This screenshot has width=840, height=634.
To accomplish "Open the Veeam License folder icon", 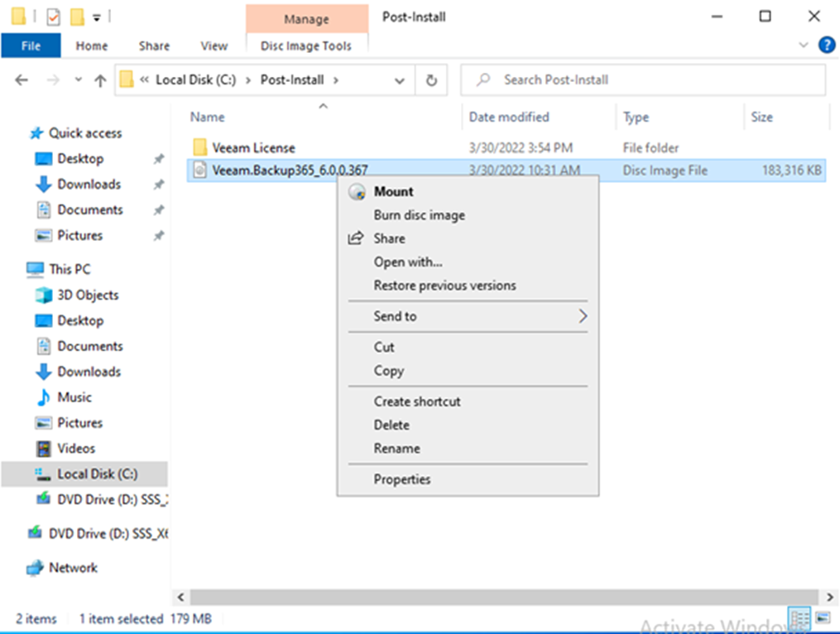I will [x=199, y=148].
